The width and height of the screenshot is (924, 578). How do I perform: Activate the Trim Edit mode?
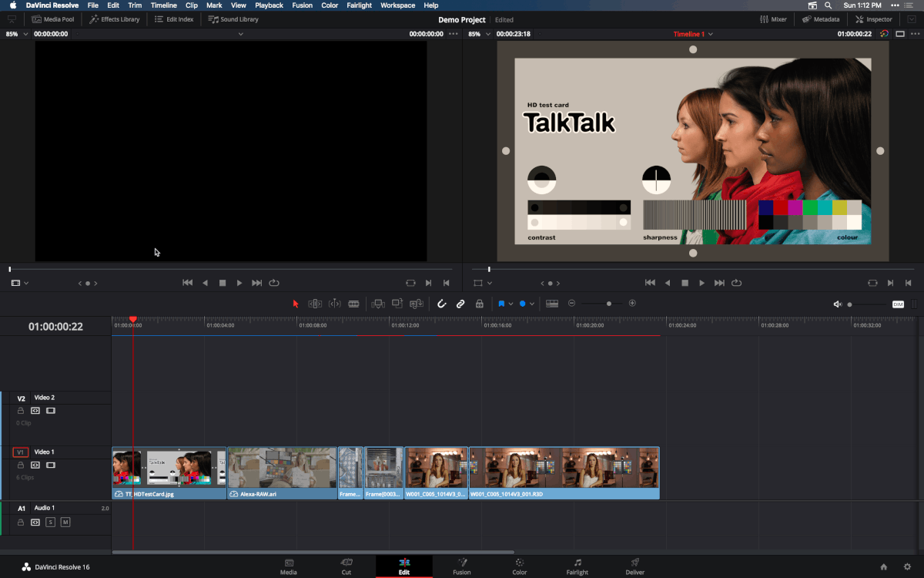pos(315,303)
